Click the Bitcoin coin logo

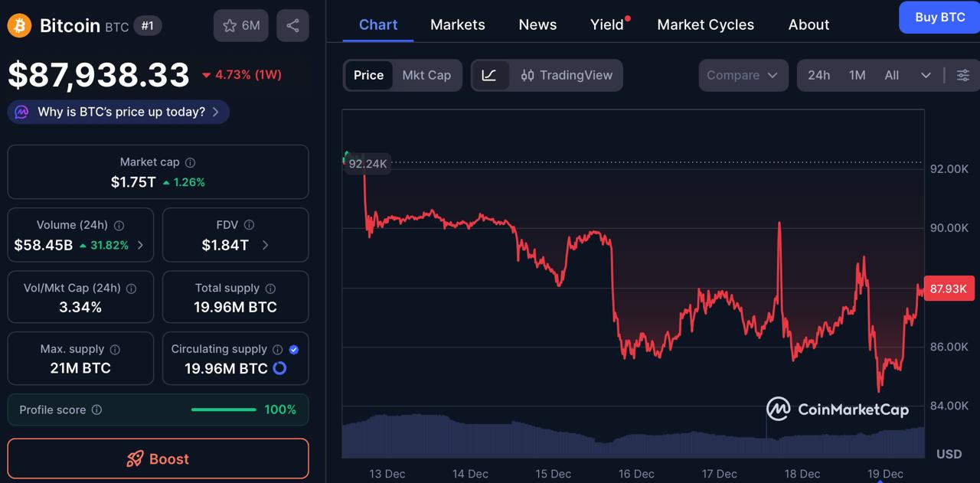(18, 25)
